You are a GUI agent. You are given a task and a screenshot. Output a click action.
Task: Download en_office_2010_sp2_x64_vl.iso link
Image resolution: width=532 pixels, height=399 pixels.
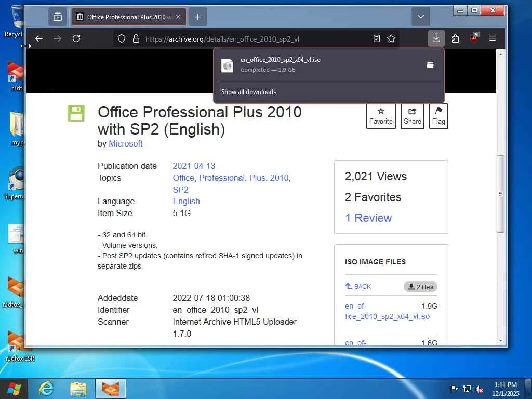387,311
